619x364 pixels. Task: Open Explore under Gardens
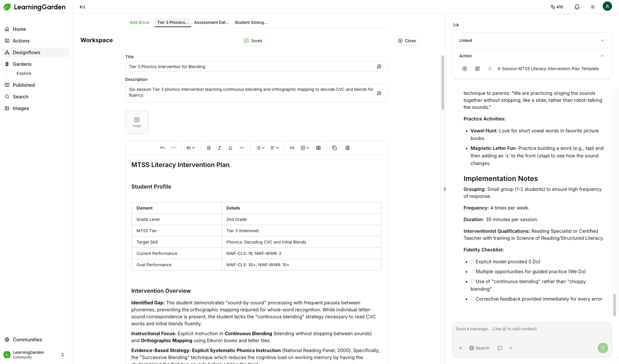pyautogui.click(x=24, y=73)
